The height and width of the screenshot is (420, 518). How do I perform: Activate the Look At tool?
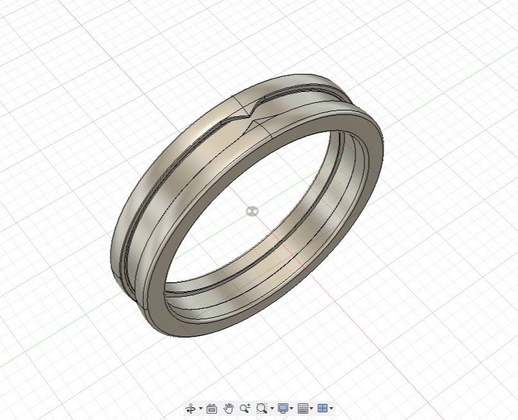[x=212, y=408]
